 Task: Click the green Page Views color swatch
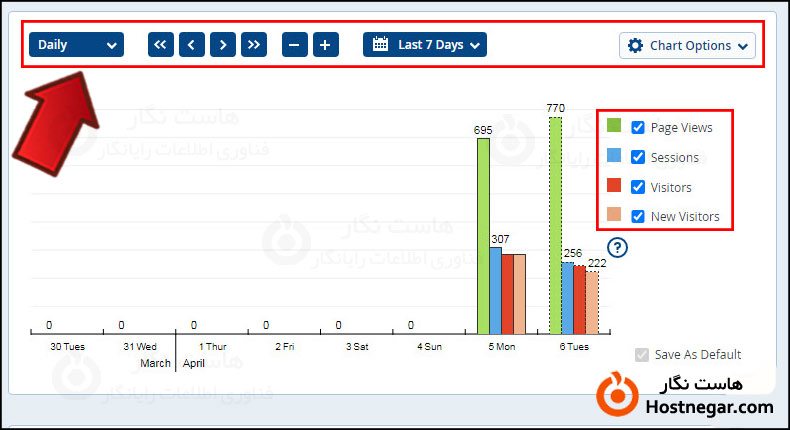pyautogui.click(x=614, y=126)
